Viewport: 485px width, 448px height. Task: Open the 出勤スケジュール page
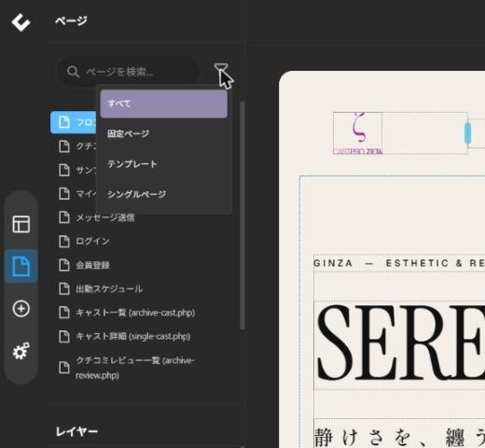tap(109, 288)
